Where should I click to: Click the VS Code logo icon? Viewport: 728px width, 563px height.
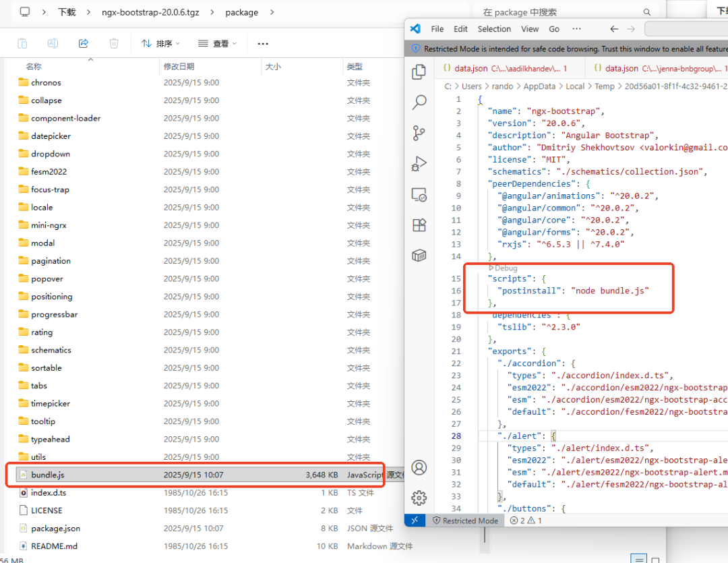tap(415, 29)
